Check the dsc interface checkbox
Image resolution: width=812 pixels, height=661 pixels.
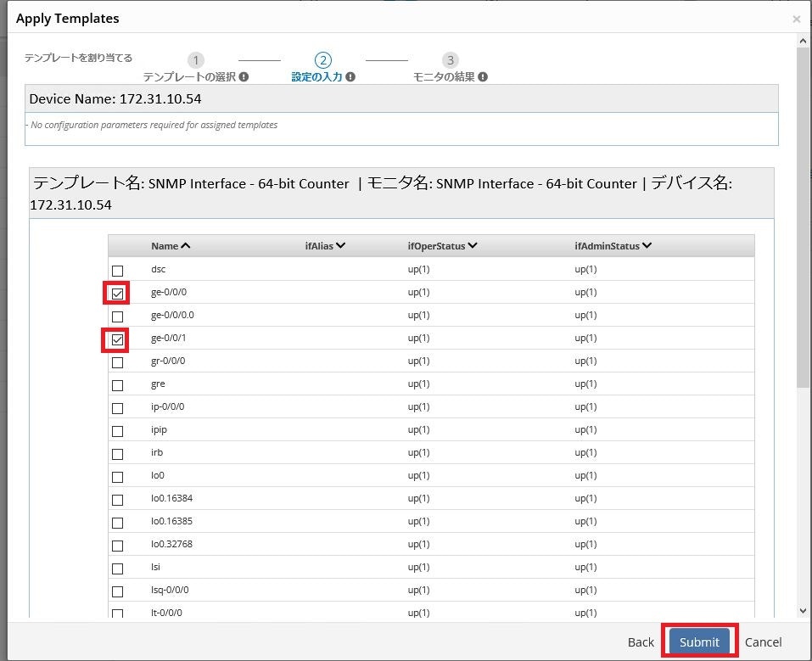118,271
